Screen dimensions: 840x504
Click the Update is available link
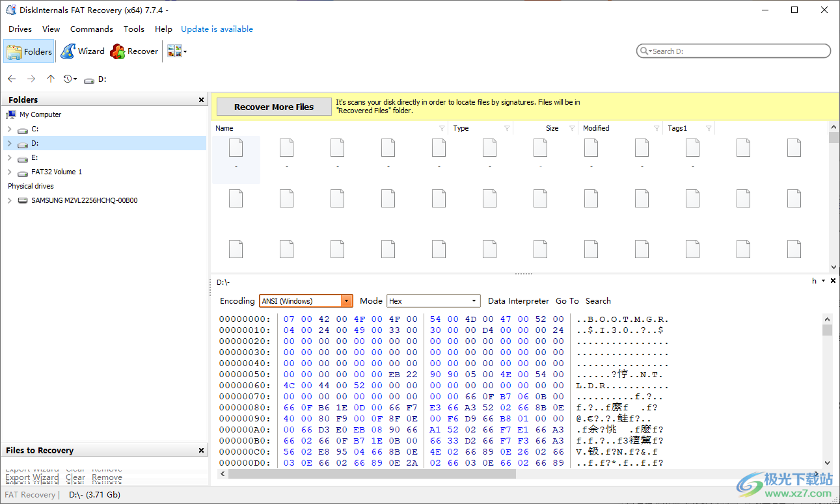click(x=217, y=29)
